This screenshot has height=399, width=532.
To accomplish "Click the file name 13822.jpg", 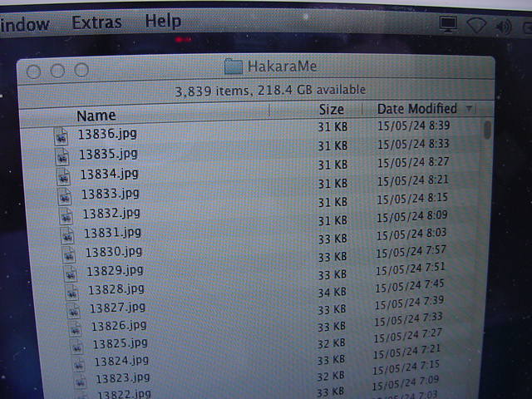I will point(124,394).
